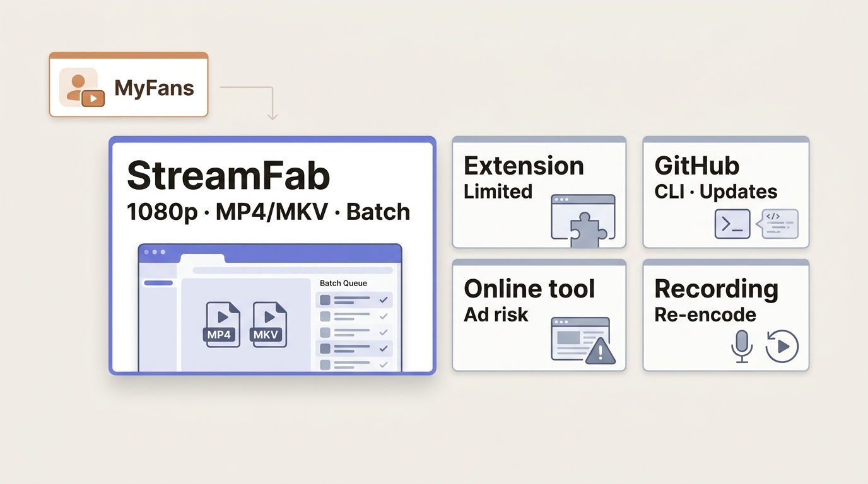The height and width of the screenshot is (484, 868).
Task: Click the Recording microphone icon
Action: point(742,345)
